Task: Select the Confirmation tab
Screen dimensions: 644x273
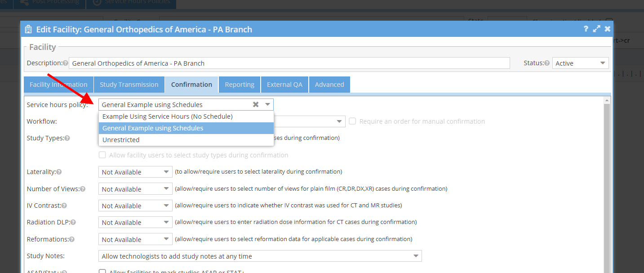Action: coord(191,85)
